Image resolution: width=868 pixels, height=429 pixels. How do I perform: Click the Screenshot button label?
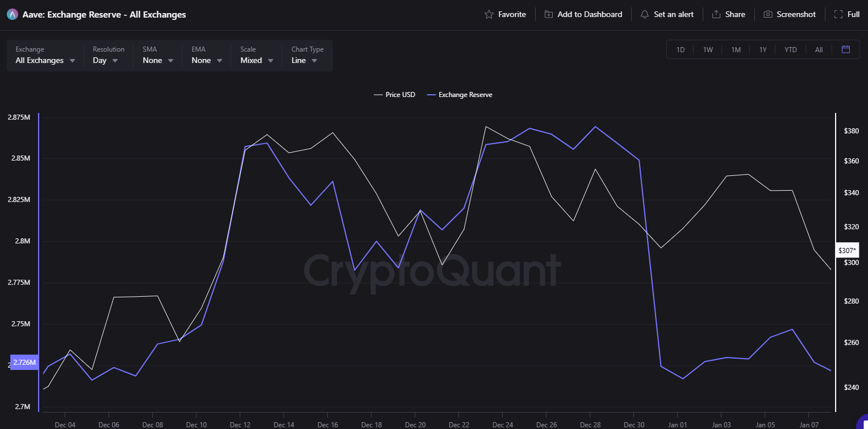pos(796,14)
